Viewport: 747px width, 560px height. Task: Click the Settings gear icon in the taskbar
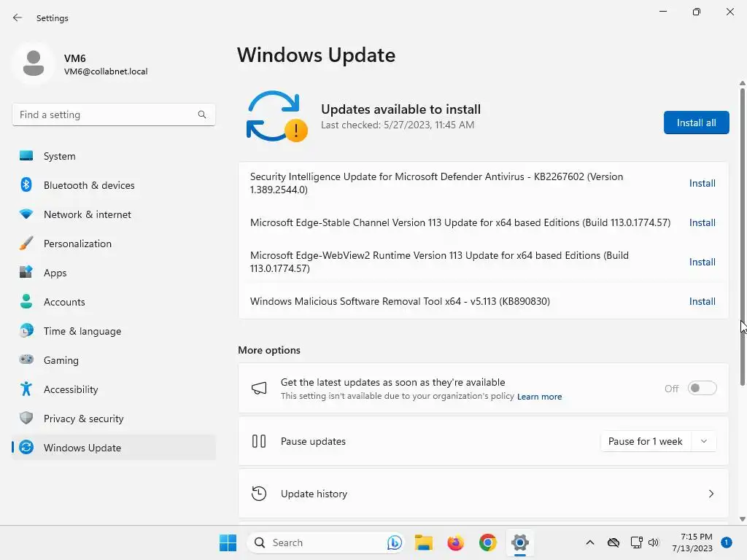click(x=519, y=542)
